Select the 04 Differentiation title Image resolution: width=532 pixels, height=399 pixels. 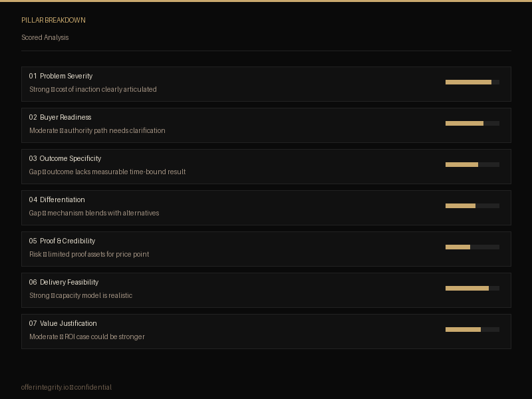point(57,200)
